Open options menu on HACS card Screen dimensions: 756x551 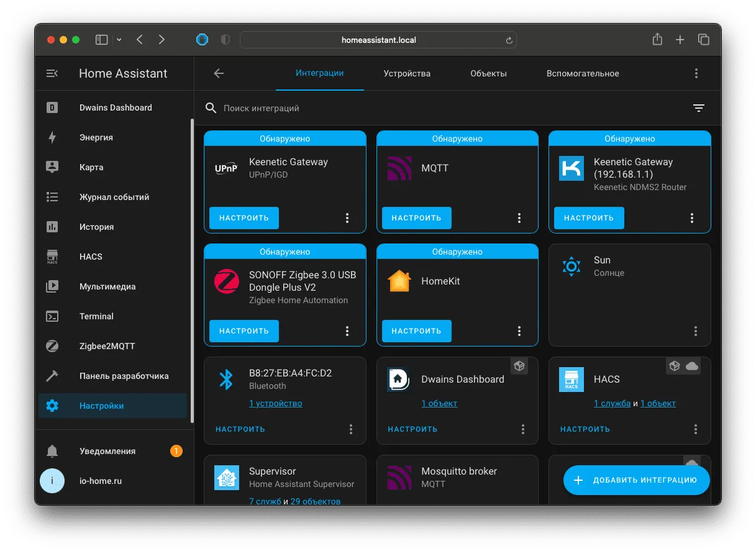(x=696, y=429)
